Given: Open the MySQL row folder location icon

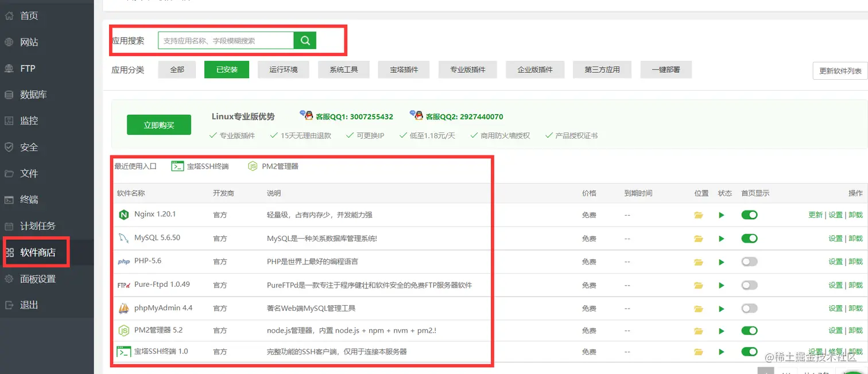Looking at the screenshot, I should point(699,239).
